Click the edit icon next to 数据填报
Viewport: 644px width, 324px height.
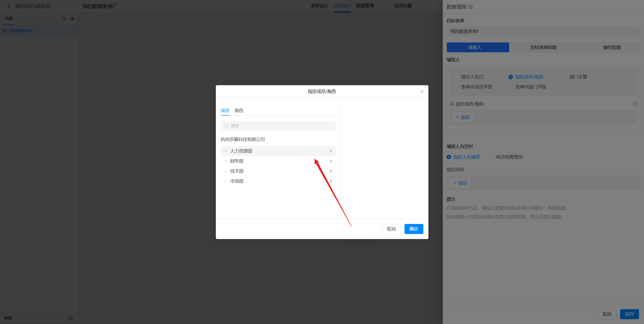(x=470, y=7)
